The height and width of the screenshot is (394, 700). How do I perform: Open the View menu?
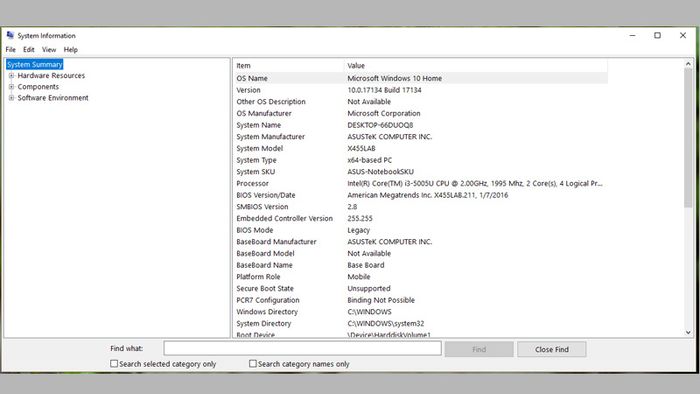point(49,50)
